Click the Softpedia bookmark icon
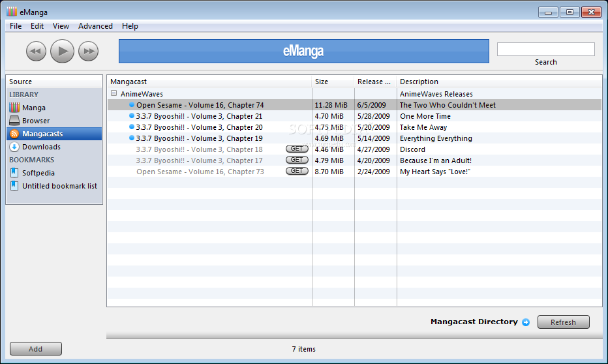608x364 pixels. [x=14, y=173]
